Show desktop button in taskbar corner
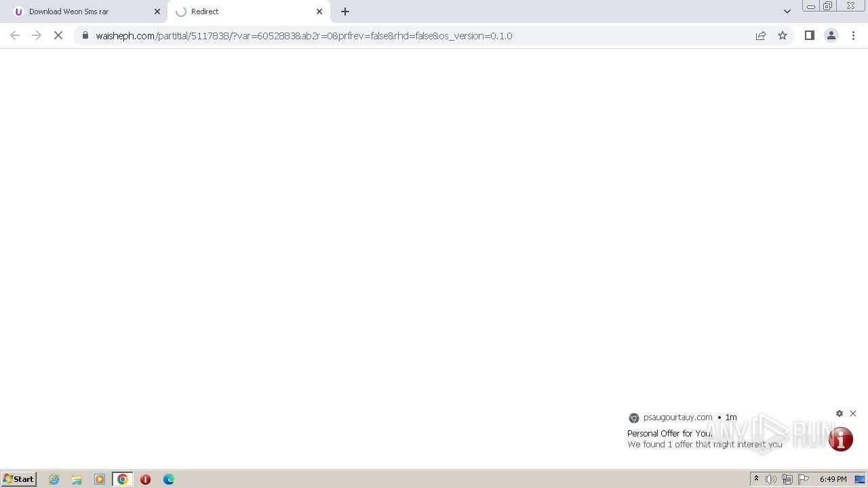This screenshot has height=488, width=868. pyautogui.click(x=860, y=479)
